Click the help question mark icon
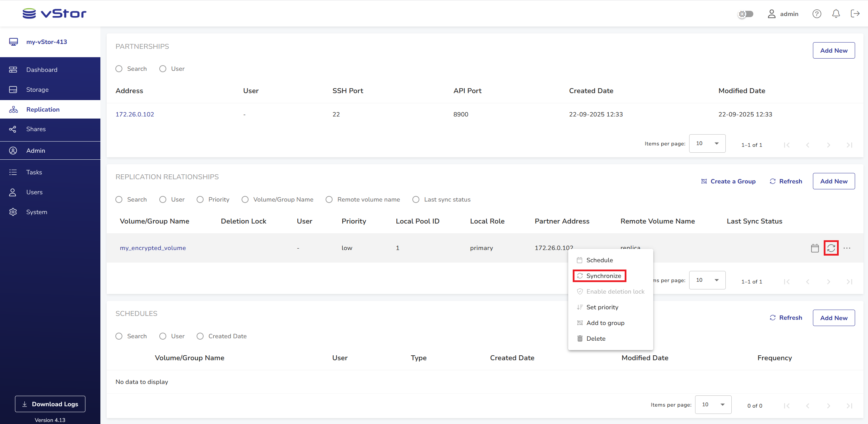The width and height of the screenshot is (868, 424). click(817, 14)
